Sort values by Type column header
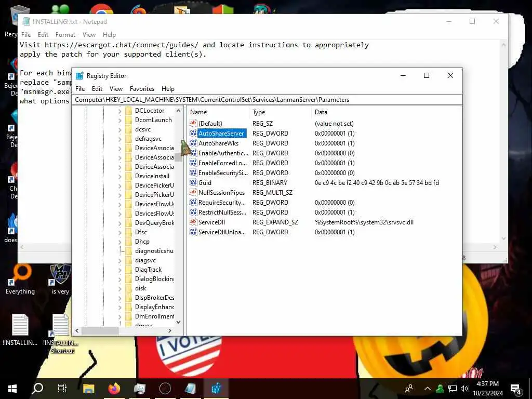The height and width of the screenshot is (399, 532). pyautogui.click(x=280, y=112)
